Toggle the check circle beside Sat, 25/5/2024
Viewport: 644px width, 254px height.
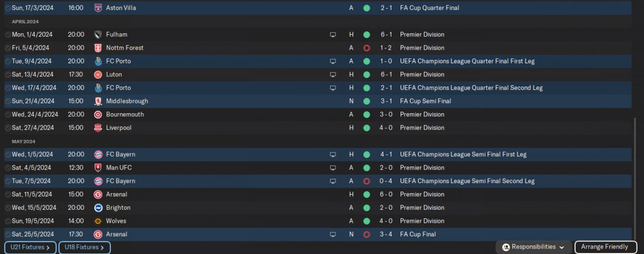pos(8,234)
